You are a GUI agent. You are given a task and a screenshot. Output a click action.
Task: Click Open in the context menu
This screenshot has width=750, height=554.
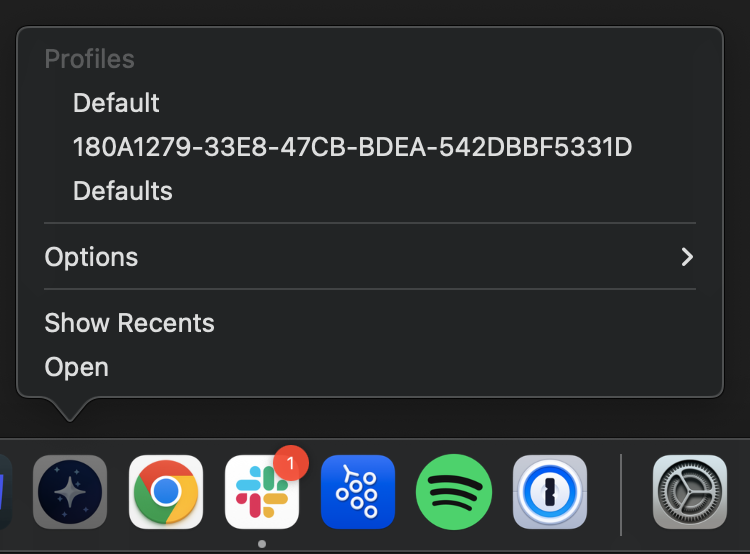click(x=77, y=367)
